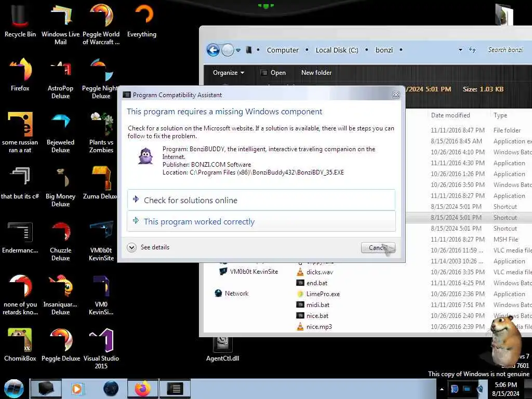Select Peggle Deluxe desktop icon
The image size is (532, 399).
coord(60,345)
